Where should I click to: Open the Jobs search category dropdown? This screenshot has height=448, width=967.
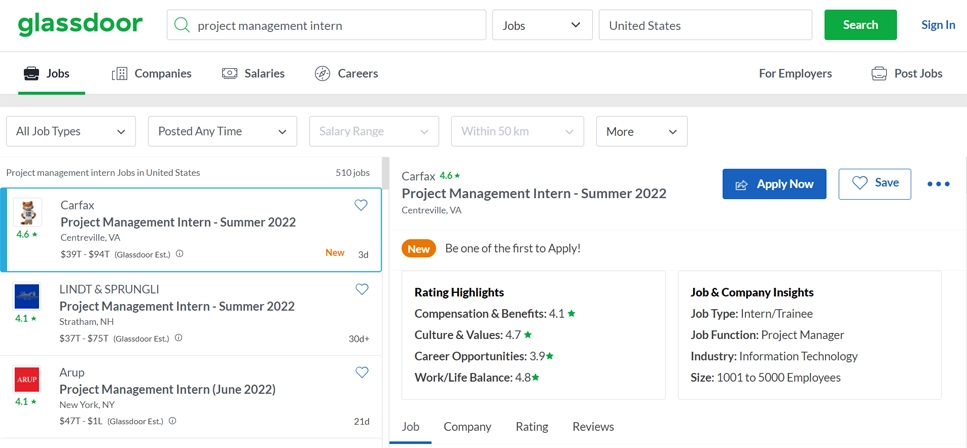542,25
